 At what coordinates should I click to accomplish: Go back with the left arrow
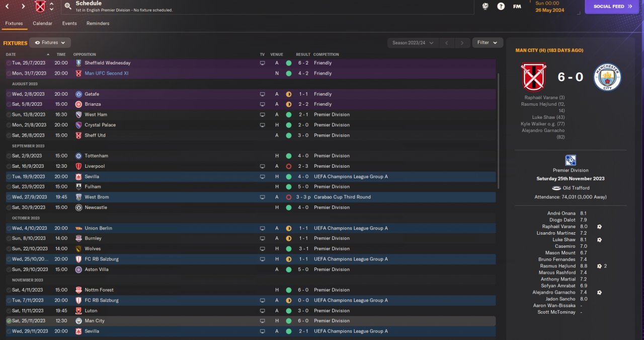7,7
